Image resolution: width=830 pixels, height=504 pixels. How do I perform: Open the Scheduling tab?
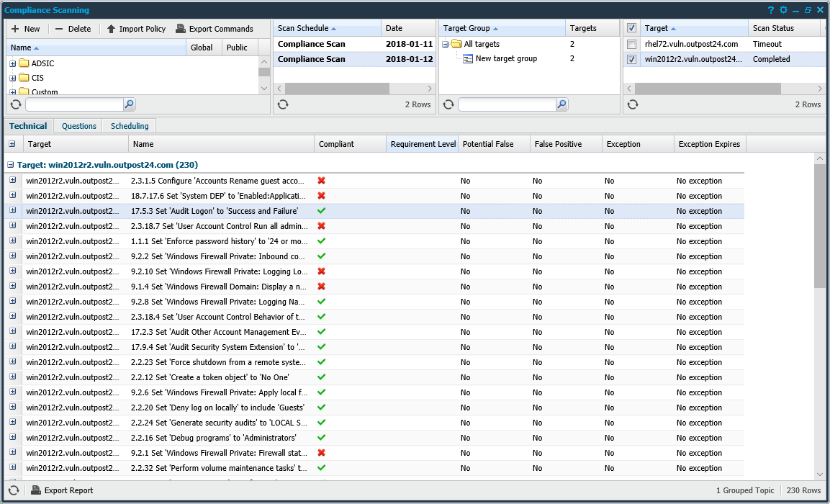tap(129, 125)
